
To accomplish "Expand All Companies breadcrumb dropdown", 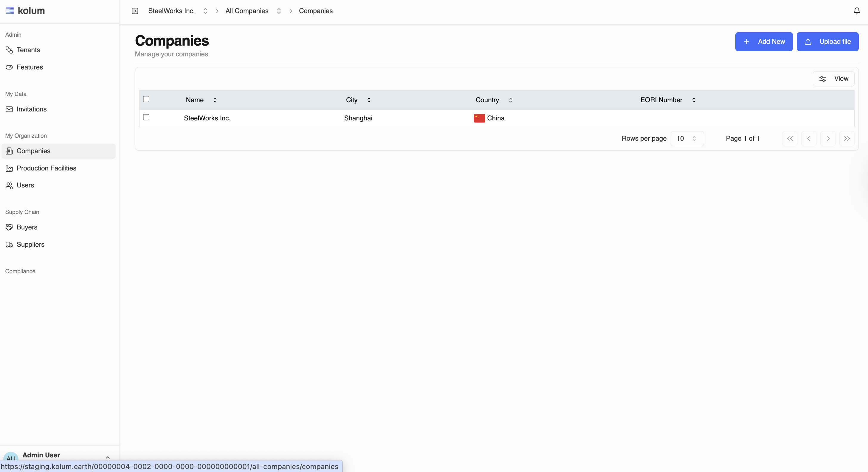I will pyautogui.click(x=279, y=11).
